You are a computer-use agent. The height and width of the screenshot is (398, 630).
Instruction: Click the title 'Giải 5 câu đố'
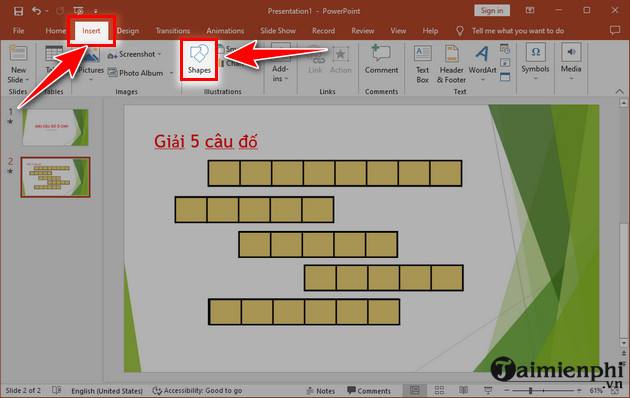[205, 141]
